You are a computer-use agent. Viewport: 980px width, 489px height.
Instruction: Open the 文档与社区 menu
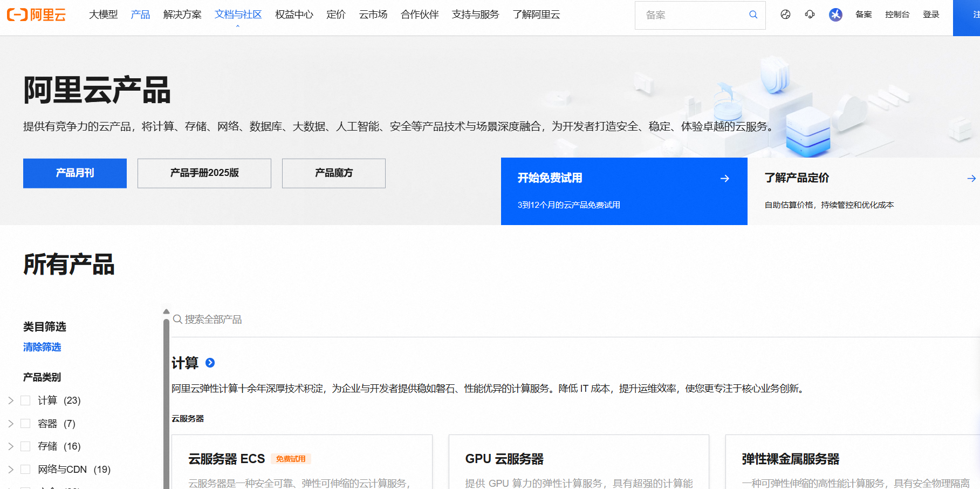tap(238, 15)
